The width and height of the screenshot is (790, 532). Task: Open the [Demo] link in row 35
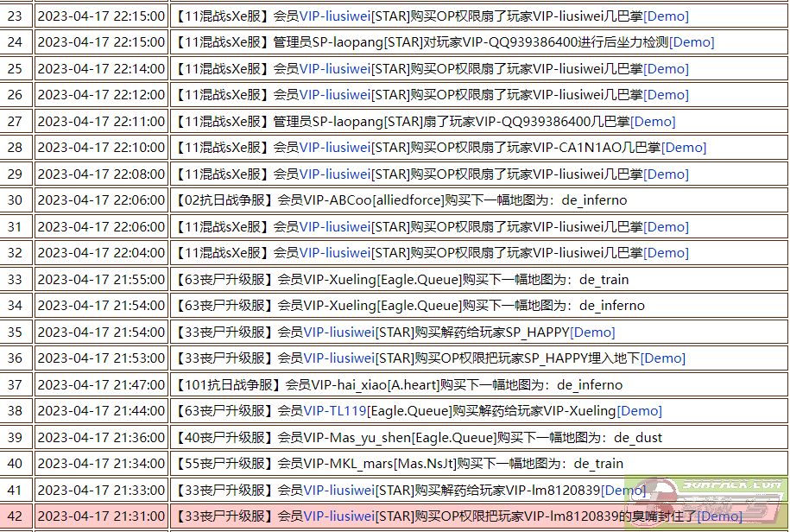point(592,332)
